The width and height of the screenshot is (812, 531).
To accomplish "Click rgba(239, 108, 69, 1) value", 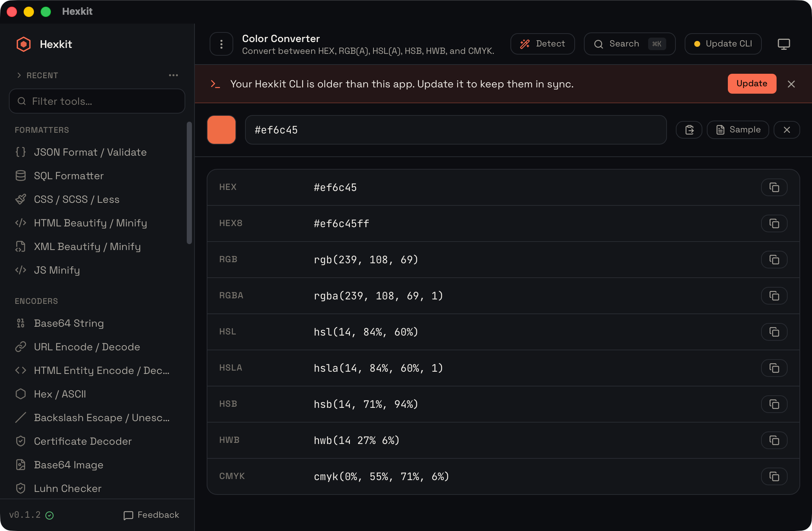I will (x=378, y=296).
